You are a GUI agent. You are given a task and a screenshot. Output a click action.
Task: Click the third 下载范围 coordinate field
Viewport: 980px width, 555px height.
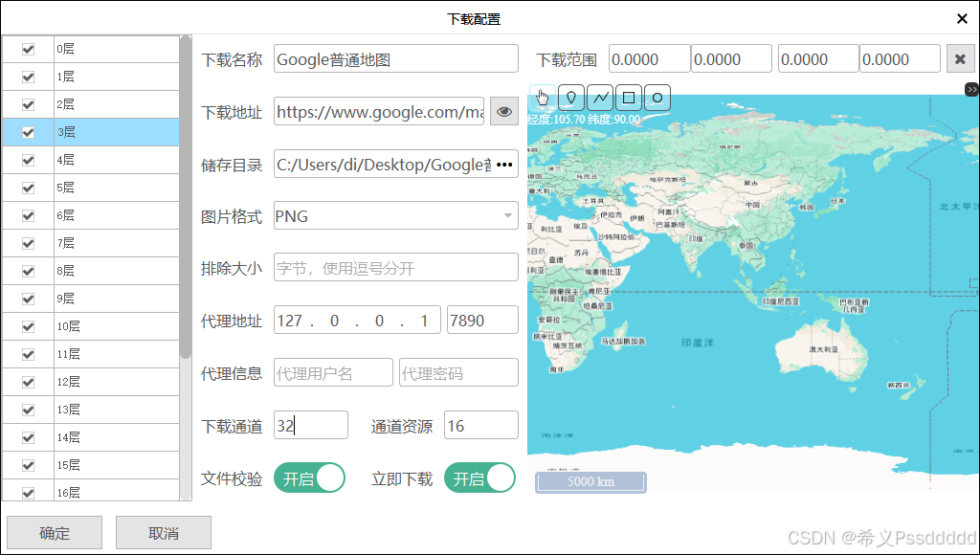point(818,58)
